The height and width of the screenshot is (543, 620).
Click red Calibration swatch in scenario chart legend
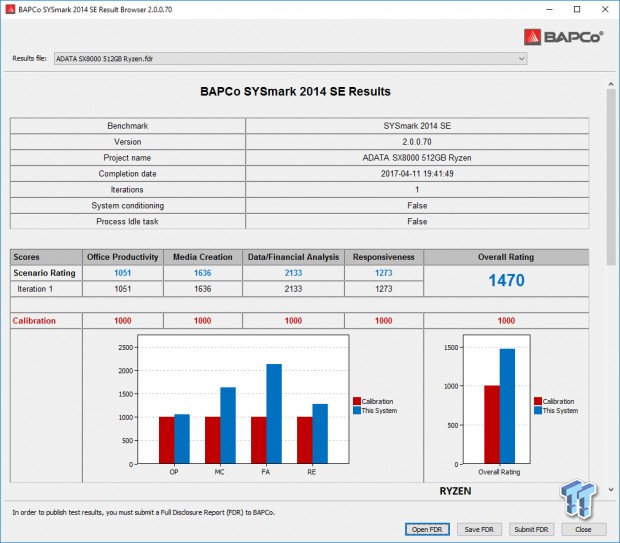coord(356,401)
